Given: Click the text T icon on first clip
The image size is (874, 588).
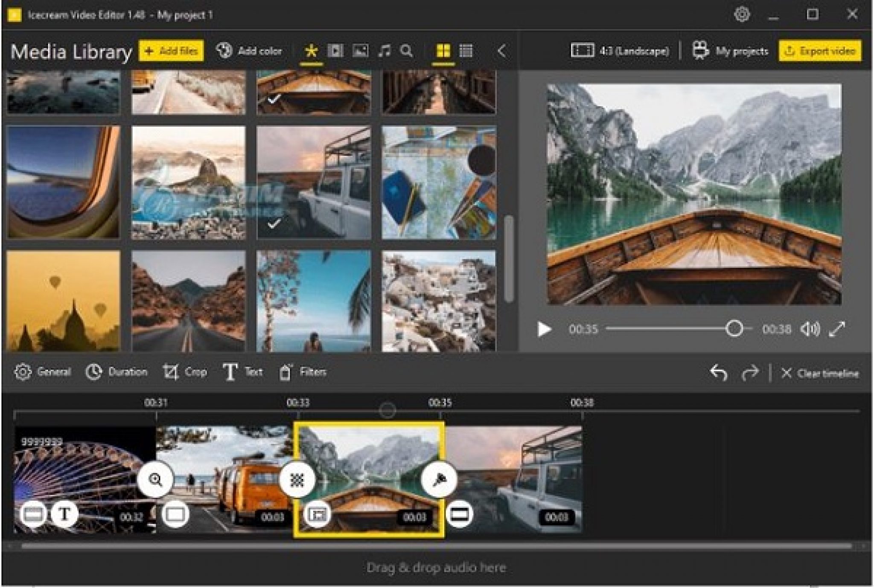Looking at the screenshot, I should pyautogui.click(x=65, y=514).
